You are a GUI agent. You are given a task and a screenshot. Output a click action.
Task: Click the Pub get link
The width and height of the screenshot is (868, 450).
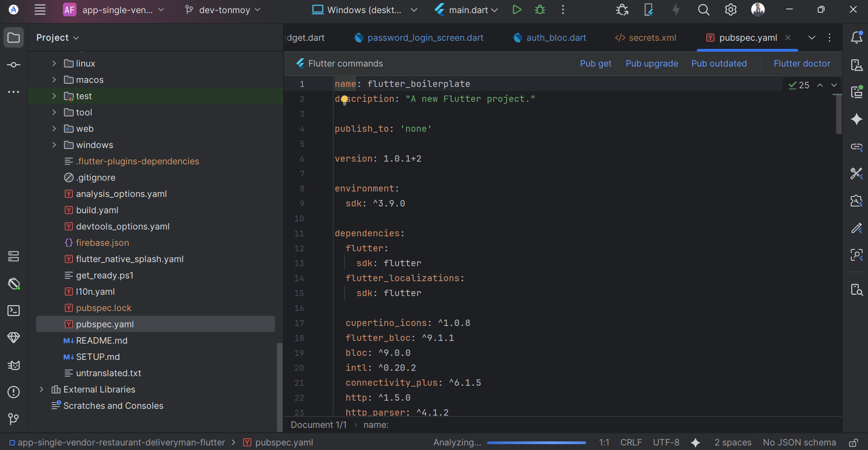click(595, 64)
